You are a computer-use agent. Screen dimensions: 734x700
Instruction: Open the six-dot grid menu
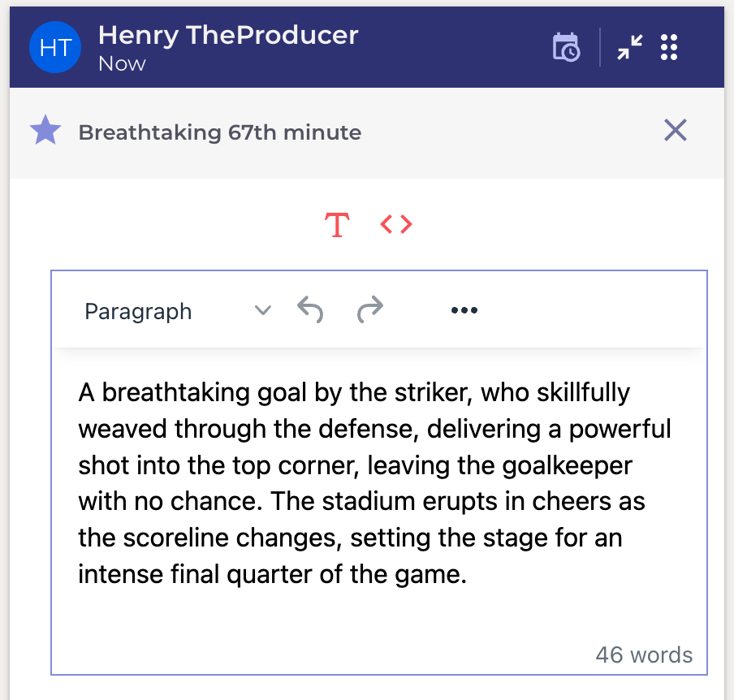coord(669,47)
